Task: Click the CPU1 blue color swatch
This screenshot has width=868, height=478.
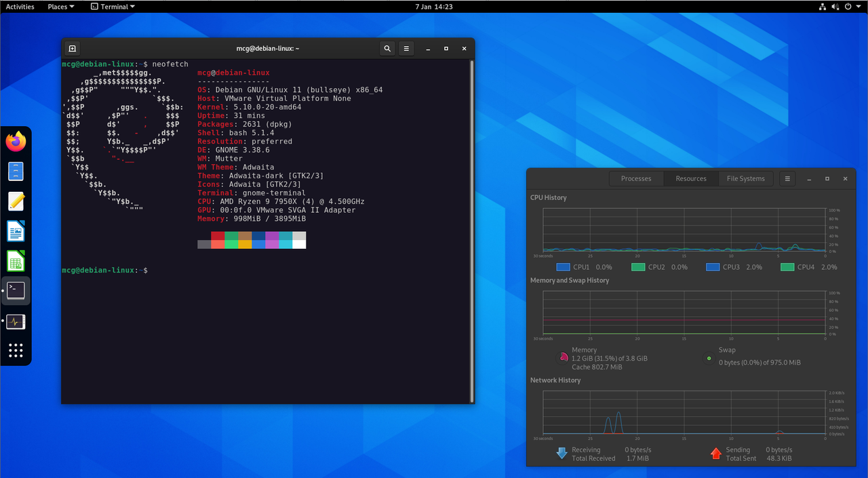Action: point(563,267)
